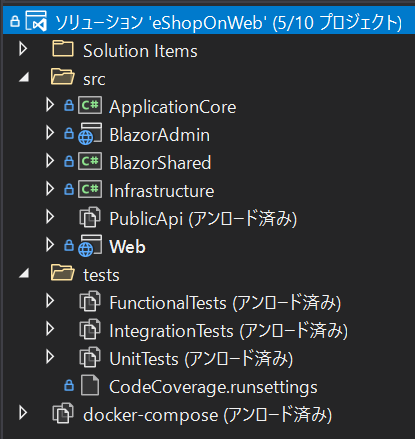This screenshot has height=439, width=415.
Task: Expand the docker-compose node
Action: point(23,413)
